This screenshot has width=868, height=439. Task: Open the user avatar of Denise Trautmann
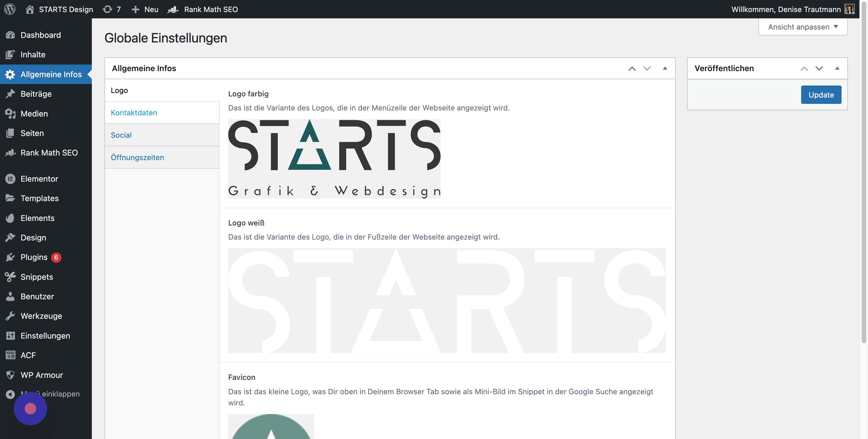click(x=849, y=9)
